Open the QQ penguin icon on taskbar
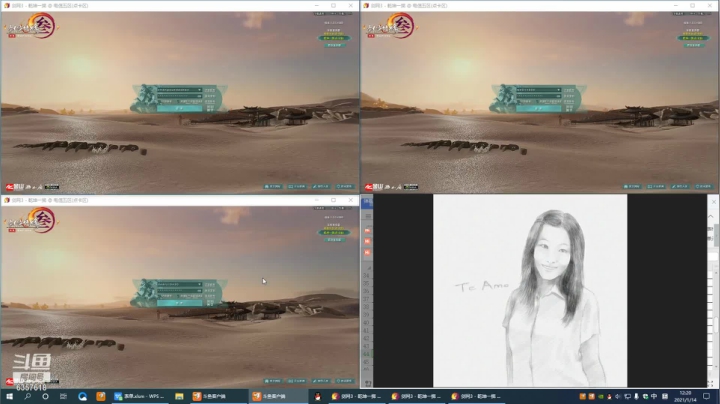This screenshot has width=720, height=404. click(x=317, y=396)
